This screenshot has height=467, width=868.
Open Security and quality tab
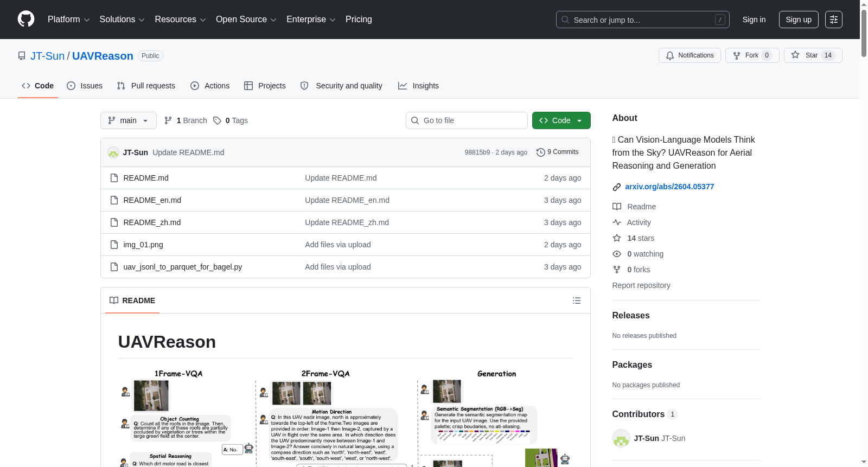click(x=341, y=86)
